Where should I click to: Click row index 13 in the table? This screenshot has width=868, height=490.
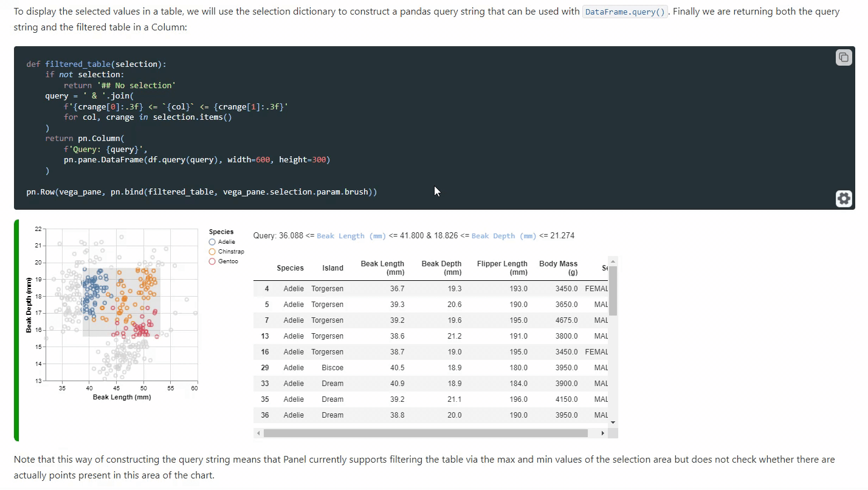tap(265, 336)
